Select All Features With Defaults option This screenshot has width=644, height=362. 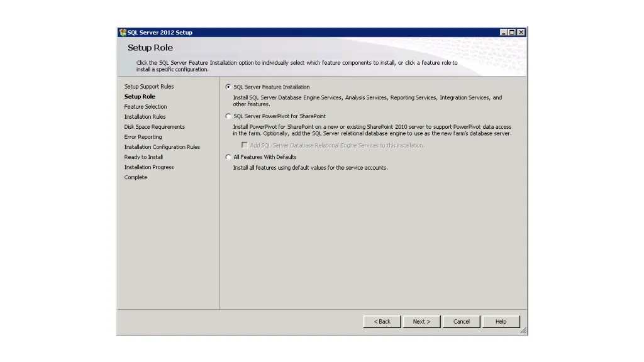pos(228,157)
